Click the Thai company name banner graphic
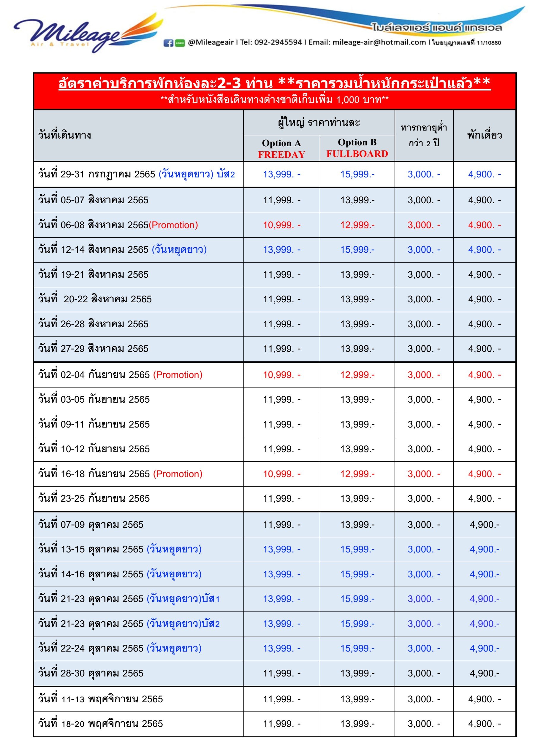 436,27
